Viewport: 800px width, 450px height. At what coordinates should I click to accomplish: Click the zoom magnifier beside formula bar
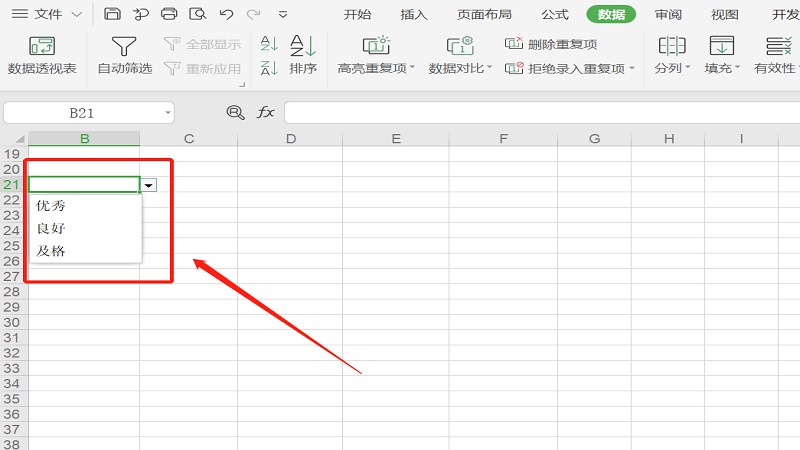tap(235, 113)
